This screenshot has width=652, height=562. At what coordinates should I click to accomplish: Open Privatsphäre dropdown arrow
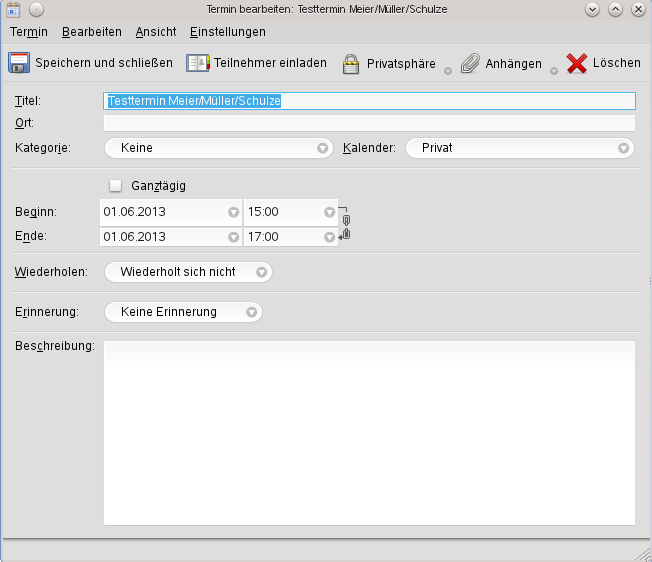(x=448, y=71)
